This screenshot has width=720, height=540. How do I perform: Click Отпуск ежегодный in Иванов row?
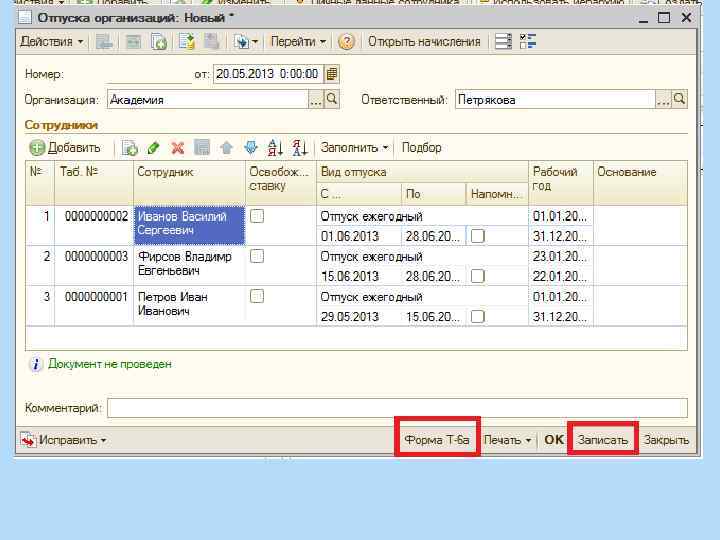[x=422, y=216]
